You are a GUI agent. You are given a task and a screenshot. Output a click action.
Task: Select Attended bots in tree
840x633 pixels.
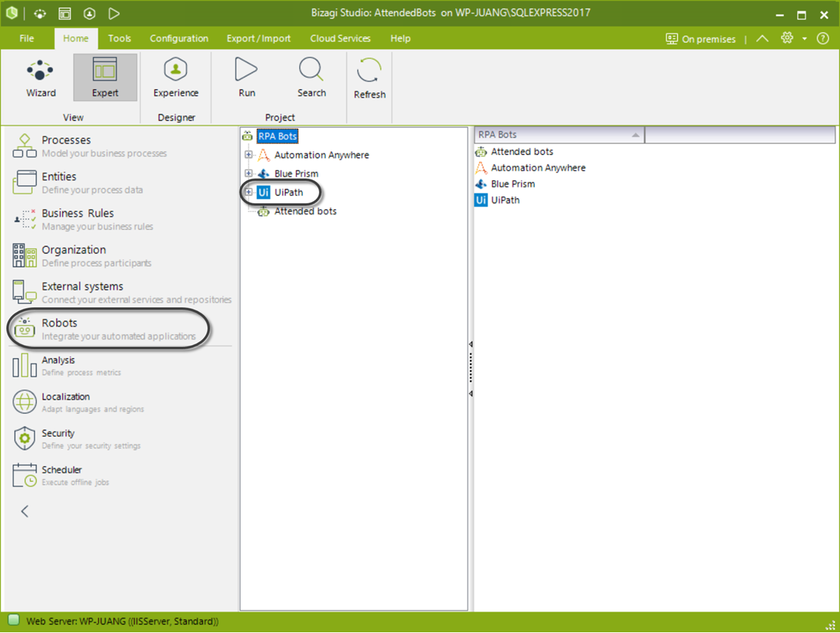[305, 211]
